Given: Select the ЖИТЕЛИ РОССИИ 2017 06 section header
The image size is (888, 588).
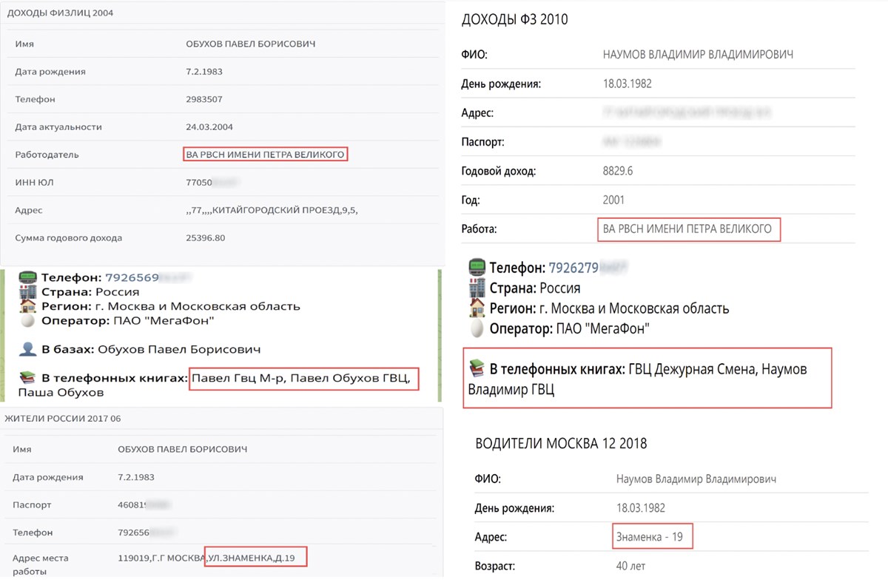Looking at the screenshot, I should pyautogui.click(x=63, y=419).
